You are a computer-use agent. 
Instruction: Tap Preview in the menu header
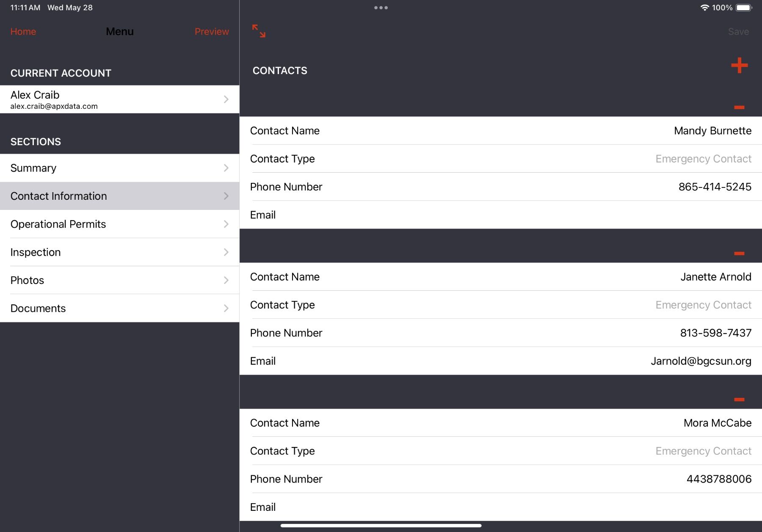(212, 31)
